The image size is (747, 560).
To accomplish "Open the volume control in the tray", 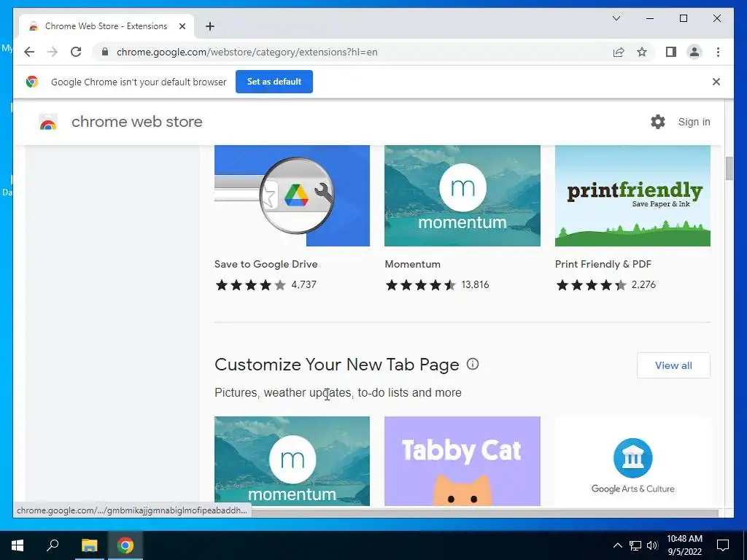I will click(652, 545).
